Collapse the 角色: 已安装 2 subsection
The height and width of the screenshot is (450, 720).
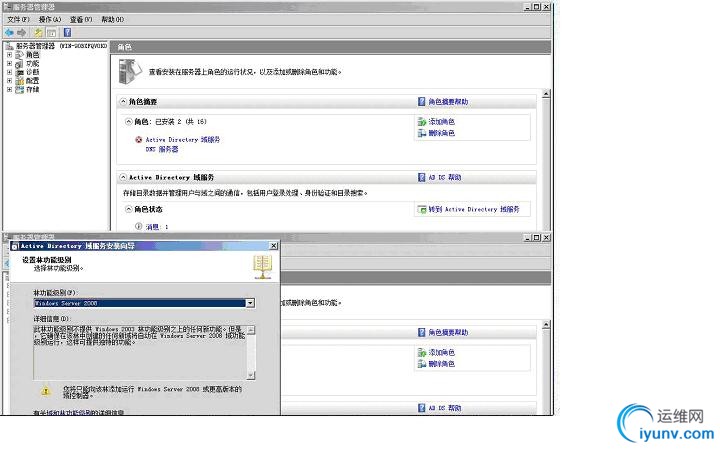(x=129, y=122)
